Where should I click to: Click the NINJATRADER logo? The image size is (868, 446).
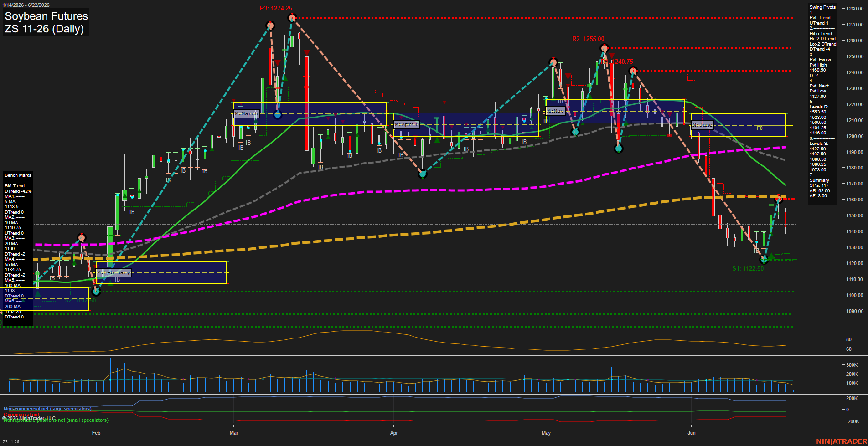pyautogui.click(x=841, y=441)
